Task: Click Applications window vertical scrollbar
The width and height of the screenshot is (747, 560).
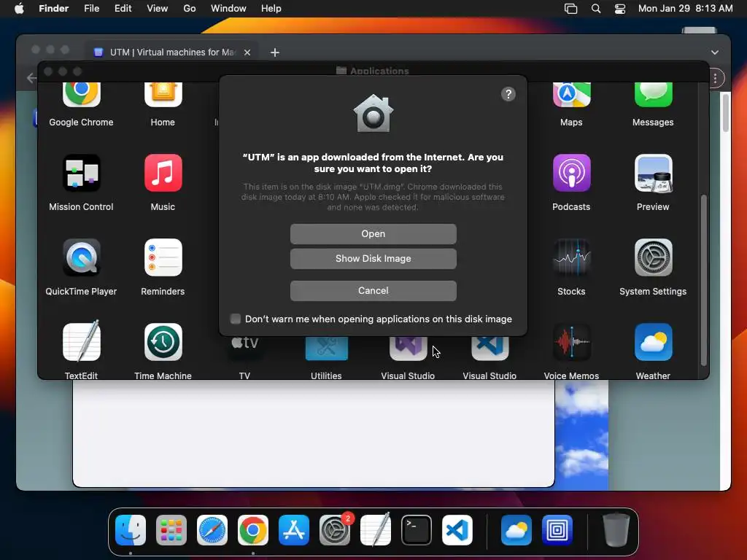Action: tap(704, 281)
